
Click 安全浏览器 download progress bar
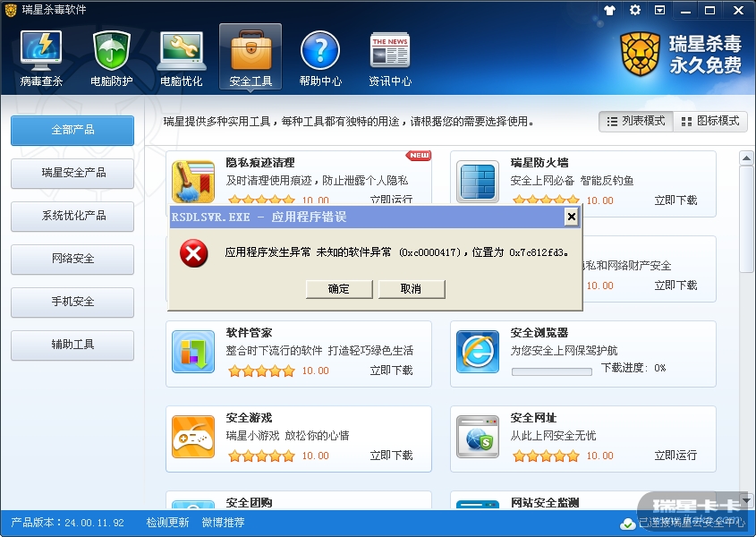tap(552, 371)
